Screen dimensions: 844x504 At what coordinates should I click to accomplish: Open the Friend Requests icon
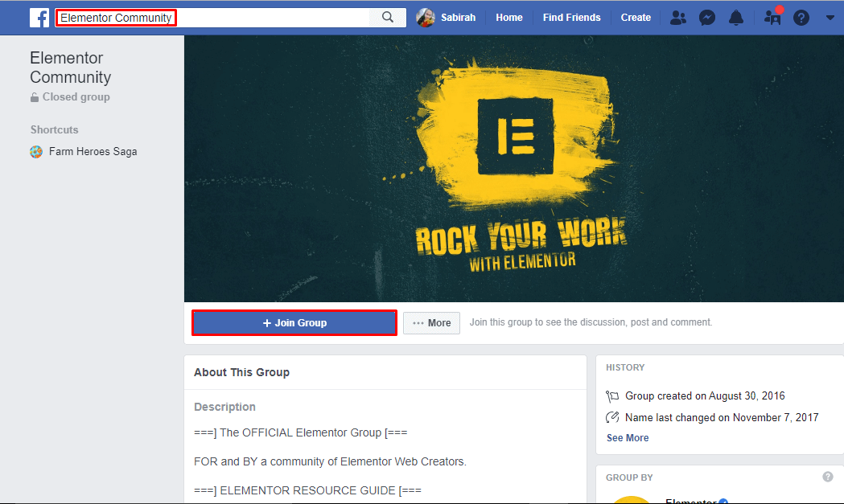[677, 17]
